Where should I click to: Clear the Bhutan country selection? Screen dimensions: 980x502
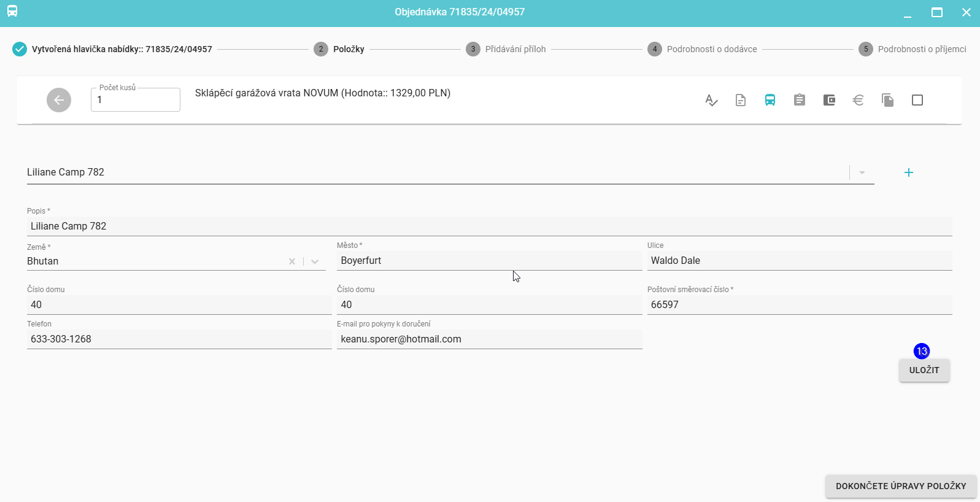pos(292,261)
